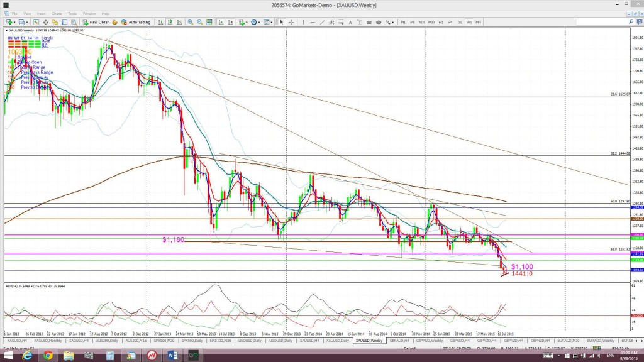Switch to GBPAUD,Weekly chart tab

(429, 341)
